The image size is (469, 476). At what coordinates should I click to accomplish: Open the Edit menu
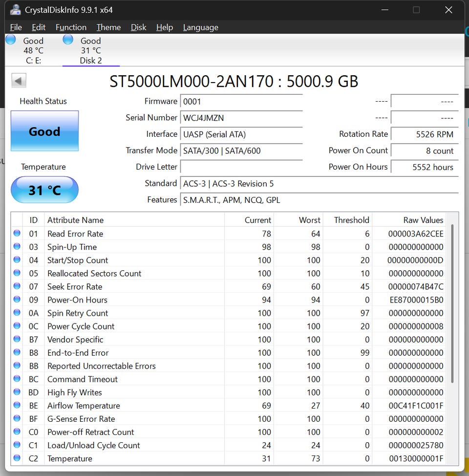39,27
